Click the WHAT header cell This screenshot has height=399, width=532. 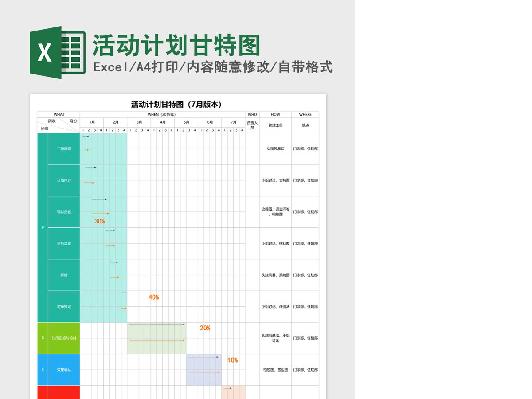59,114
